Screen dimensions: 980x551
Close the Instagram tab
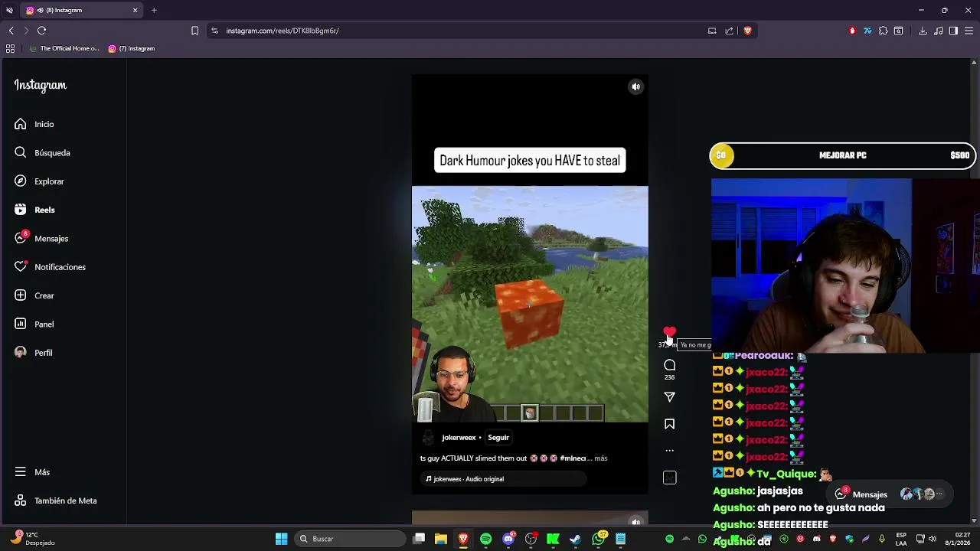(136, 10)
